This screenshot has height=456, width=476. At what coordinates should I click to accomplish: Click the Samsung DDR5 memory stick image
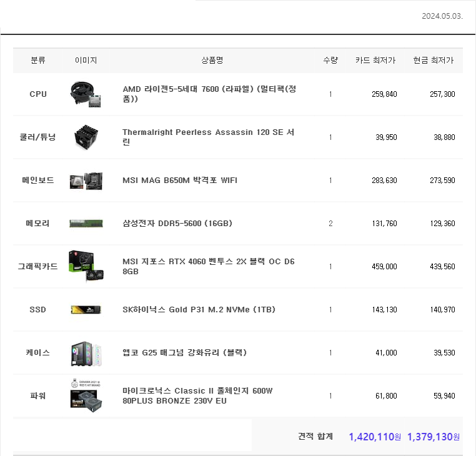(x=86, y=224)
